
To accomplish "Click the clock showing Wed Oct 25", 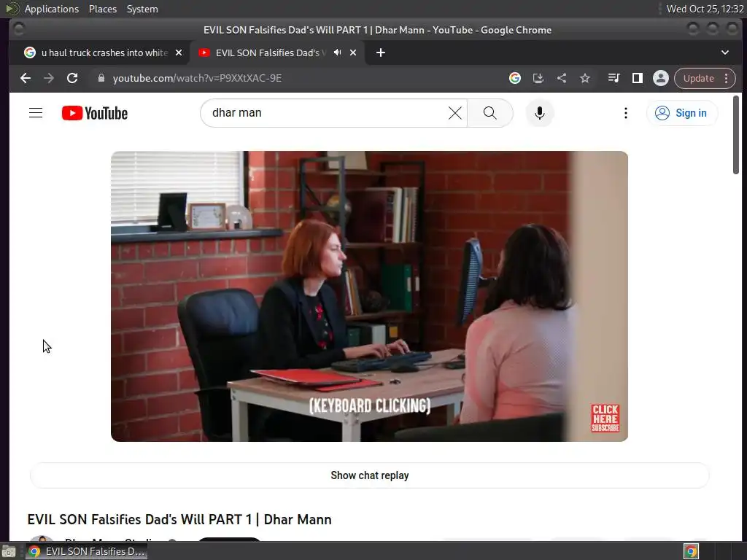I will [x=705, y=9].
